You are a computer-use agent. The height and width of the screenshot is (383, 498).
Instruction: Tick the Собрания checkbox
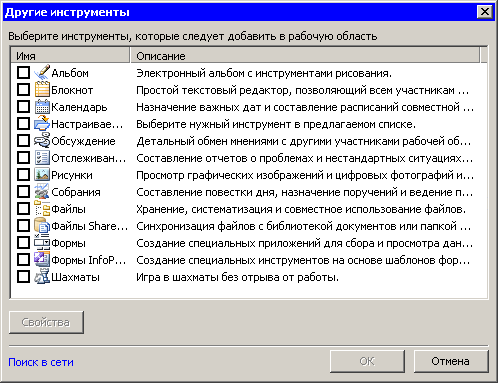pyautogui.click(x=23, y=191)
